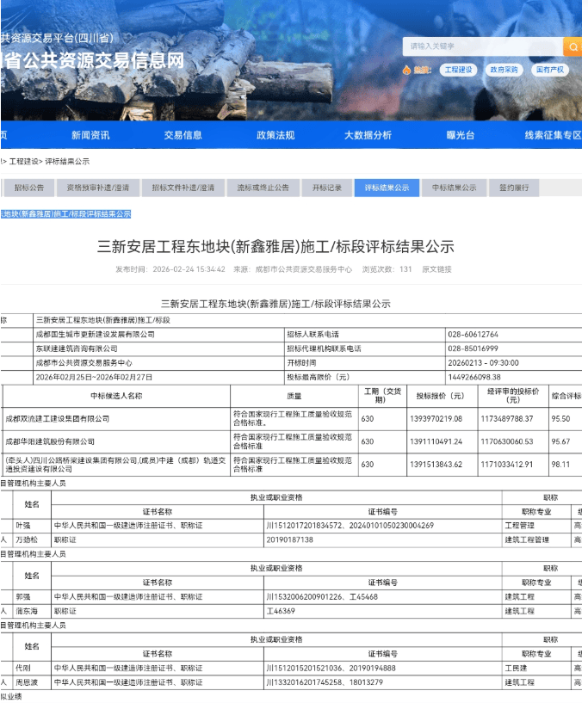This screenshot has height=703, width=588.
Task: Click the evaluation score 98.11
Action: (560, 465)
